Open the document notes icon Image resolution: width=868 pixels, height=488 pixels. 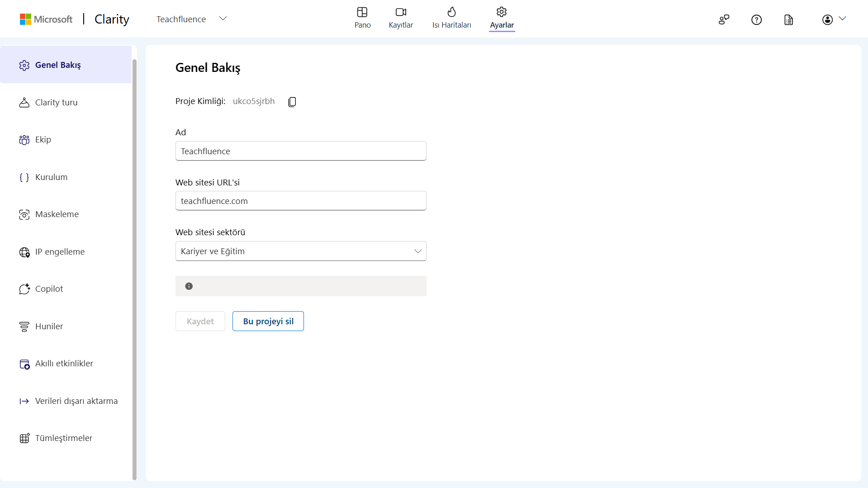point(788,20)
